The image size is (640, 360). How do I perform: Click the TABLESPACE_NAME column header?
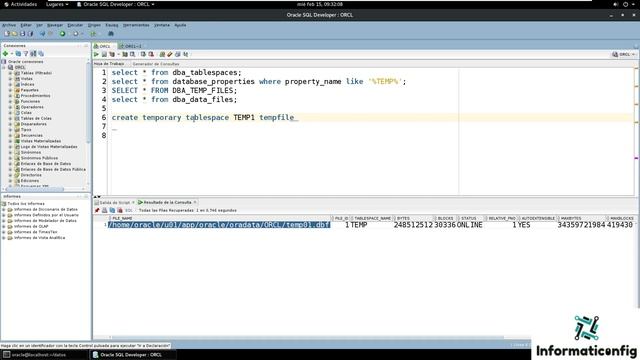pos(372,218)
